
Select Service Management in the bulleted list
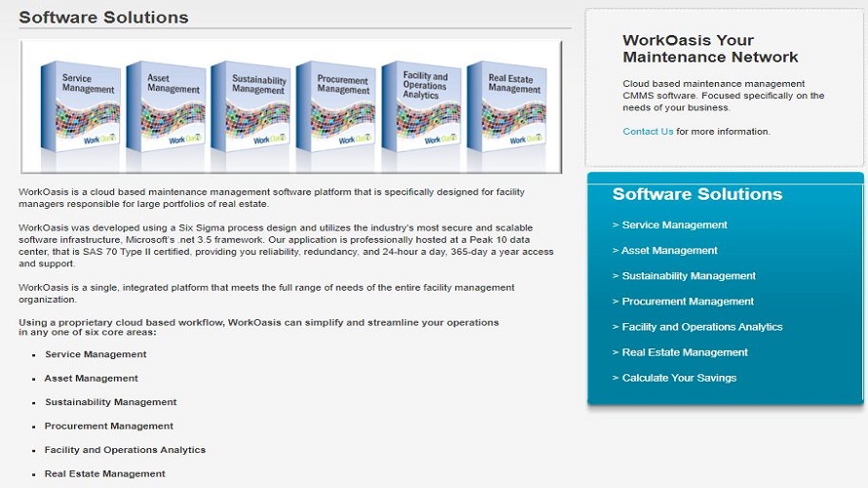(96, 354)
